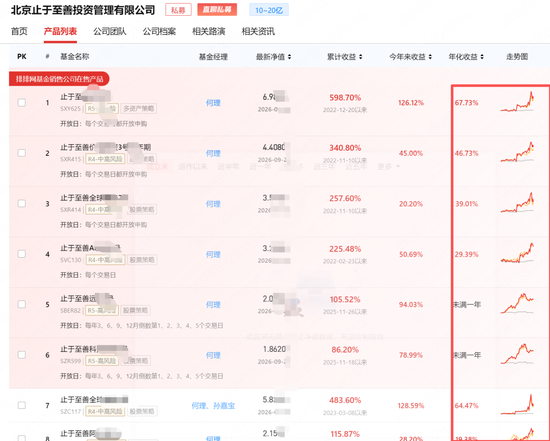
Task: Switch to the 公司团队 tab
Action: [110, 32]
